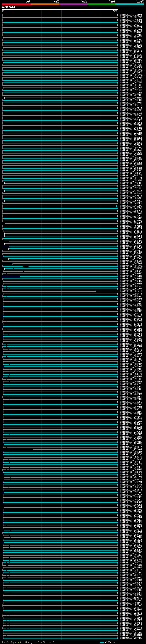
Task: Select label UniRef100_B9GJB1
Action: (x=131, y=100)
